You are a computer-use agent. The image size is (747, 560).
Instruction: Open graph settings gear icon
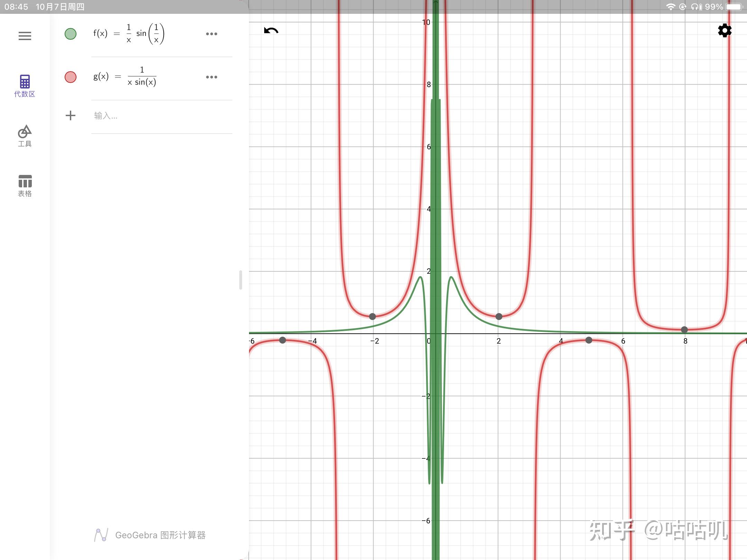click(725, 31)
